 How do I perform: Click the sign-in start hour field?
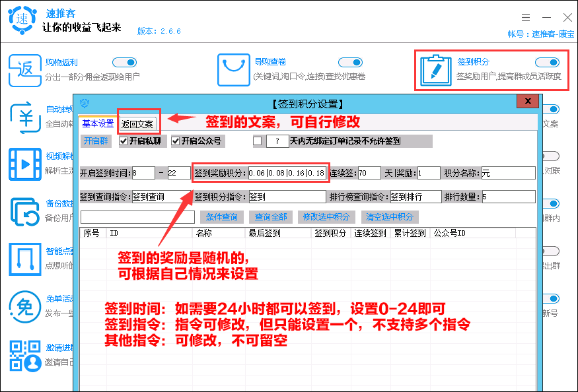tap(143, 173)
